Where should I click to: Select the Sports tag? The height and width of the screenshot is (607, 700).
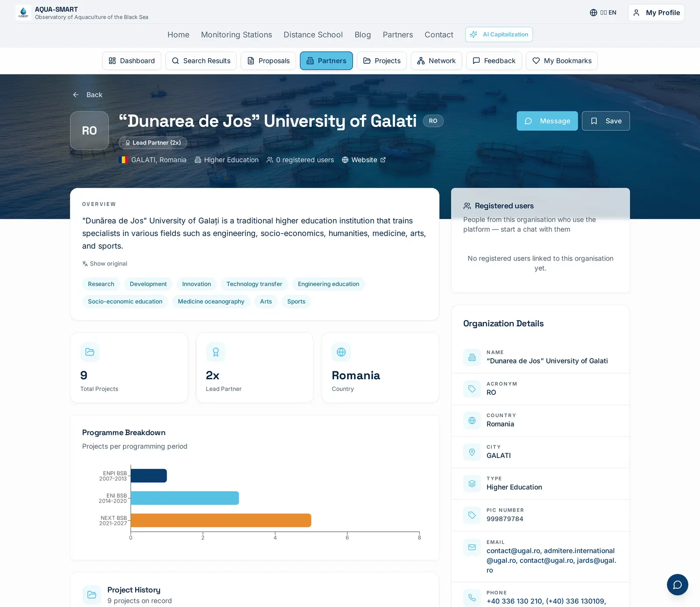pyautogui.click(x=296, y=302)
